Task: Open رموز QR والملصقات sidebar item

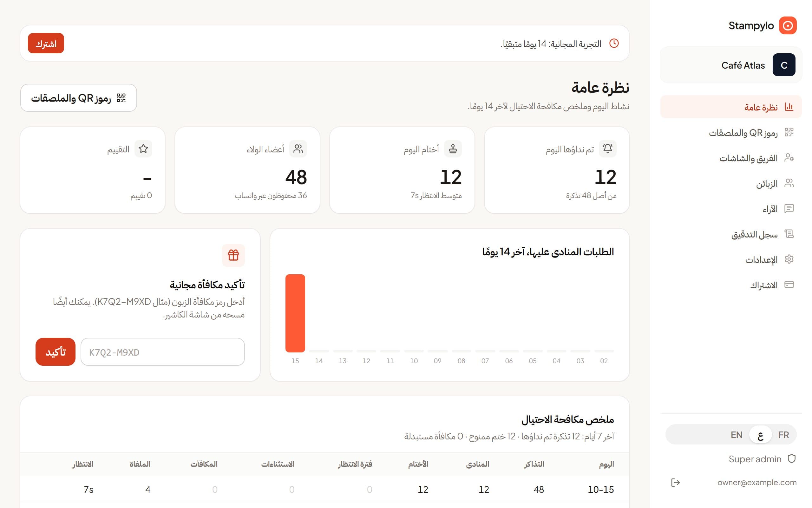Action: click(731, 132)
